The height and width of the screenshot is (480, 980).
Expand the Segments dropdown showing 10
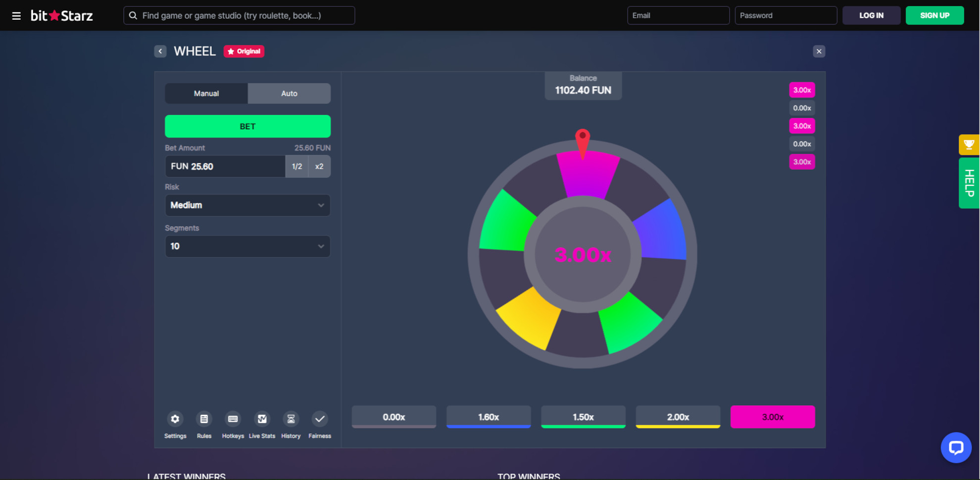247,246
